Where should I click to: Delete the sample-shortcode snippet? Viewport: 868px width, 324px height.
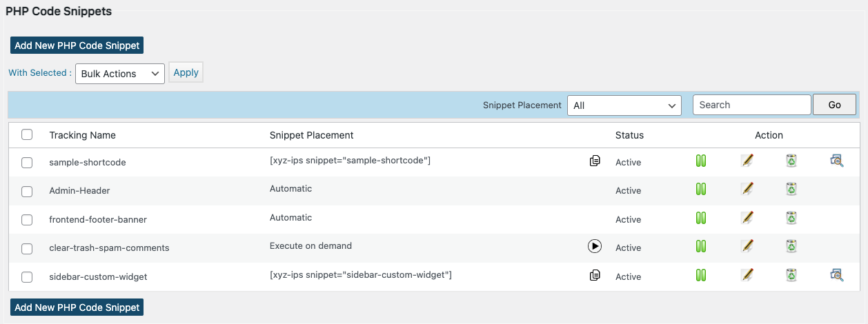point(791,161)
